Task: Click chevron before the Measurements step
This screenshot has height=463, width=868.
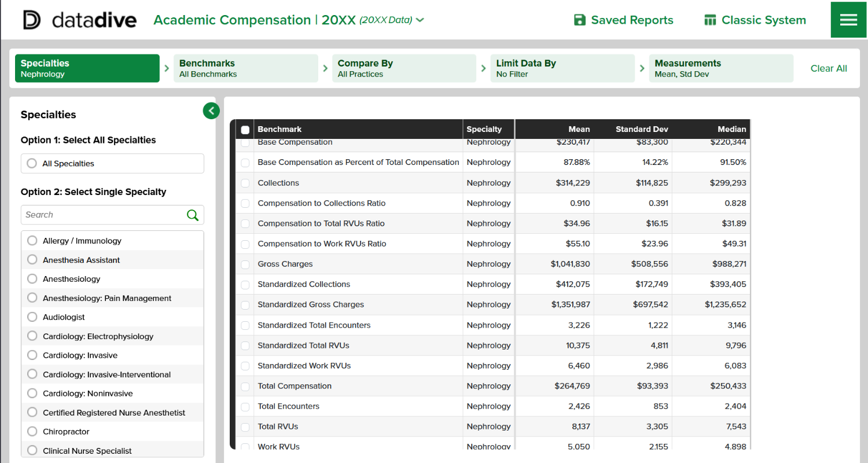Action: (642, 68)
